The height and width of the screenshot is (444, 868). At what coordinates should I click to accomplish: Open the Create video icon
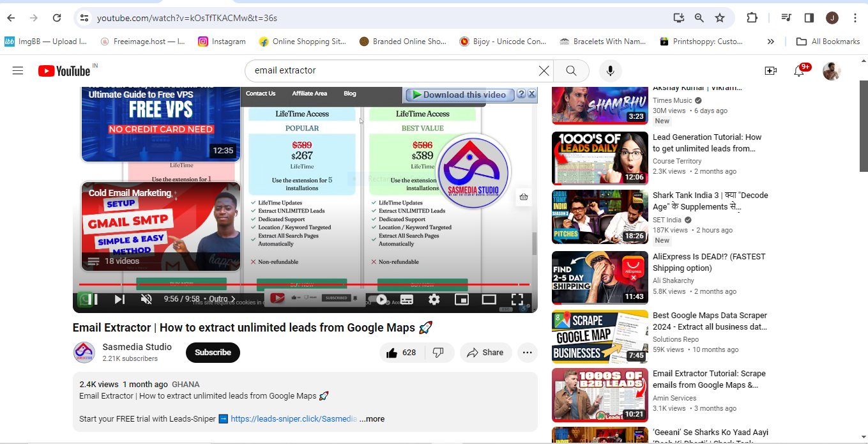tap(771, 71)
